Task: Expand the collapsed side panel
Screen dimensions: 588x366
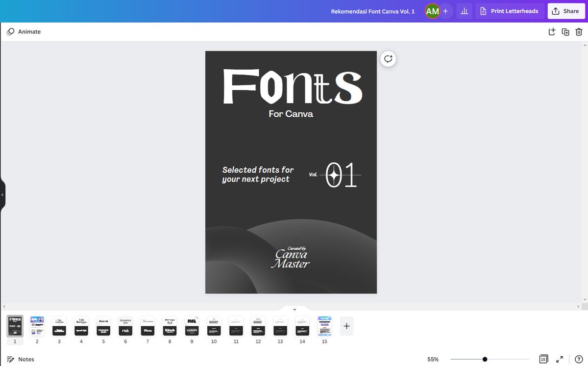Action: click(2, 195)
